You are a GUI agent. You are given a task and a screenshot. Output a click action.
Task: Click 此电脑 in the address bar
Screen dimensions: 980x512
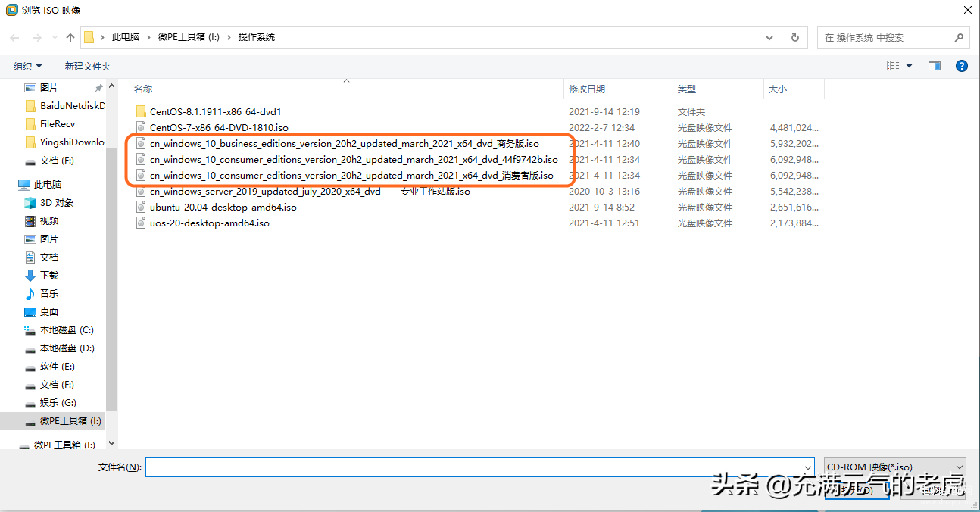pyautogui.click(x=126, y=37)
